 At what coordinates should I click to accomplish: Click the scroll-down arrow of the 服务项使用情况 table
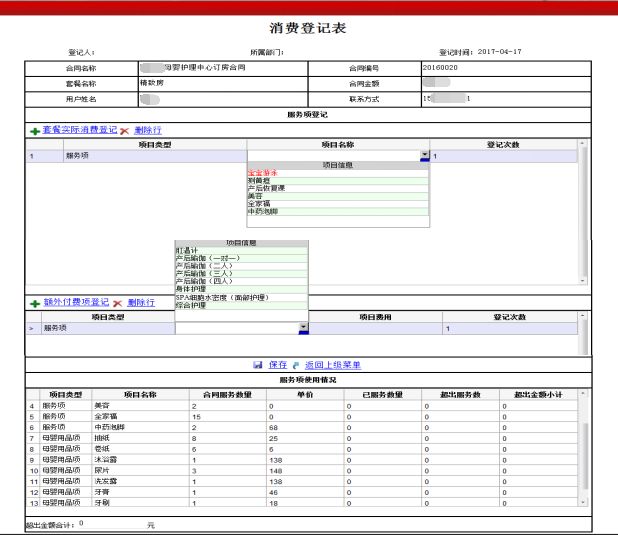[583, 503]
